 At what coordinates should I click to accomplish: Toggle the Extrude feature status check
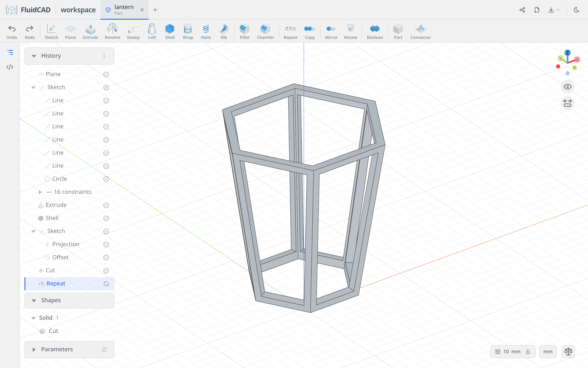click(106, 205)
